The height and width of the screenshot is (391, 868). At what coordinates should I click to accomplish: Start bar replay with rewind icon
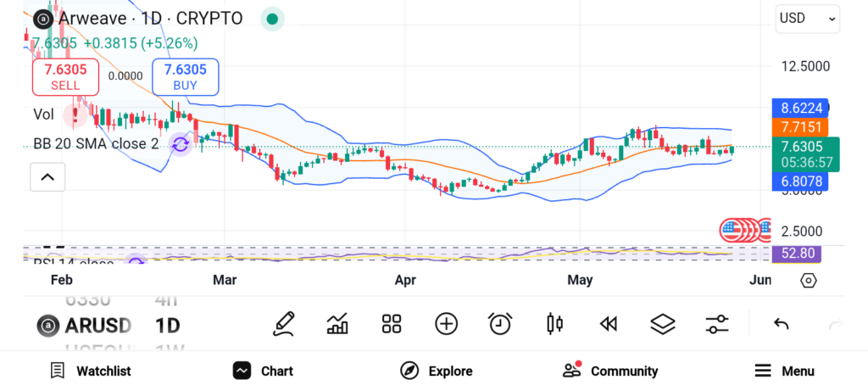point(609,324)
